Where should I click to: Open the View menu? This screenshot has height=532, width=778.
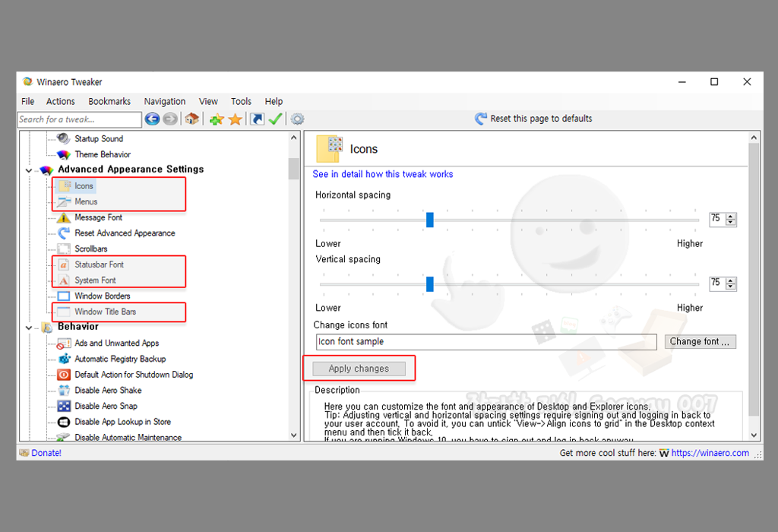[x=208, y=101]
